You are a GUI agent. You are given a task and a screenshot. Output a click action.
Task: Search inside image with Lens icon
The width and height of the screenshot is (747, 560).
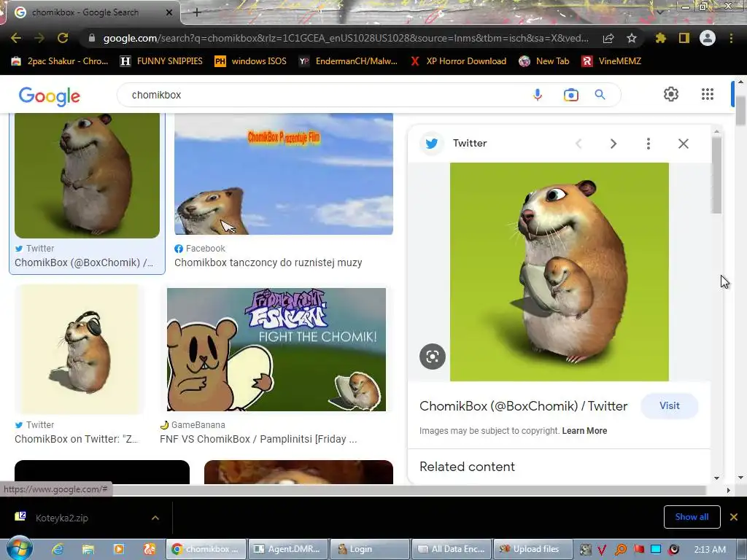[x=432, y=356]
